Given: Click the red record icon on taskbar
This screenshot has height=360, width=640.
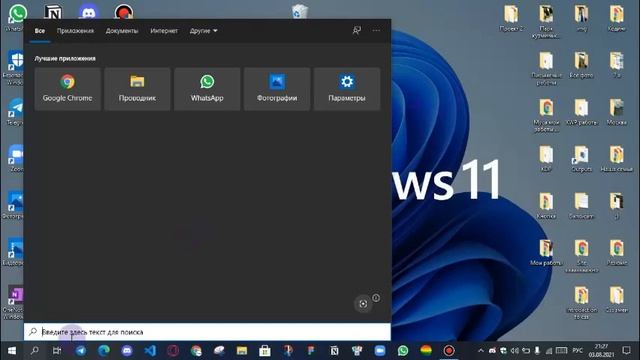Looking at the screenshot, I should (x=449, y=351).
